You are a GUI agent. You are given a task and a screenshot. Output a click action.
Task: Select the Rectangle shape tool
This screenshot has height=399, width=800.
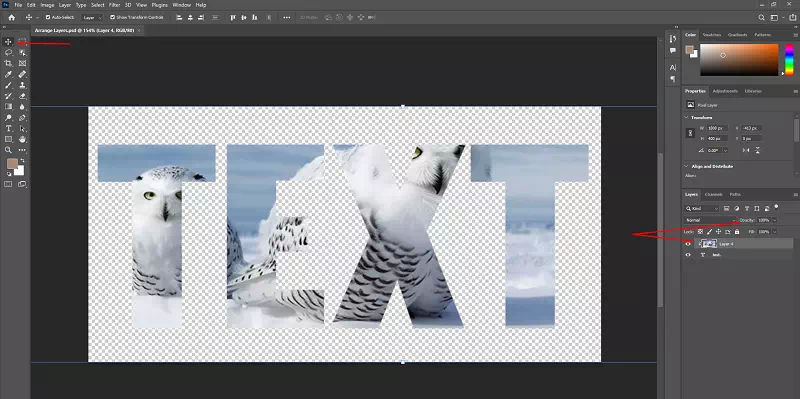pyautogui.click(x=8, y=139)
